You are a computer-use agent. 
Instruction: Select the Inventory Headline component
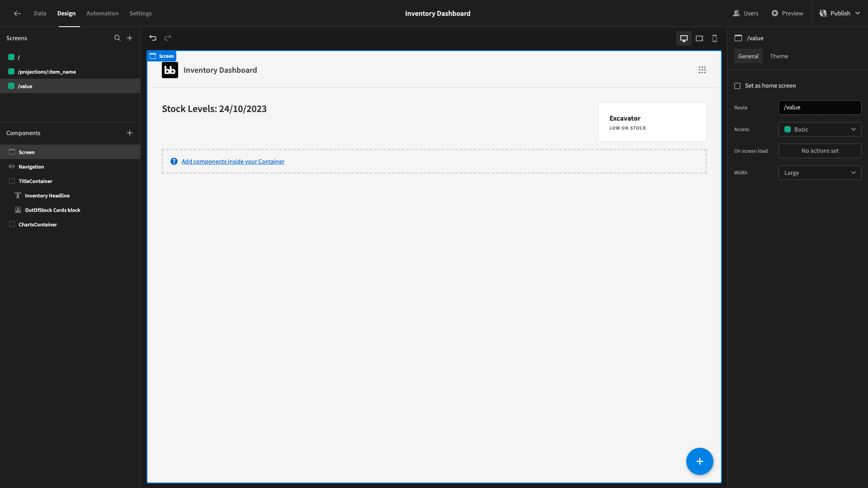click(x=70, y=196)
